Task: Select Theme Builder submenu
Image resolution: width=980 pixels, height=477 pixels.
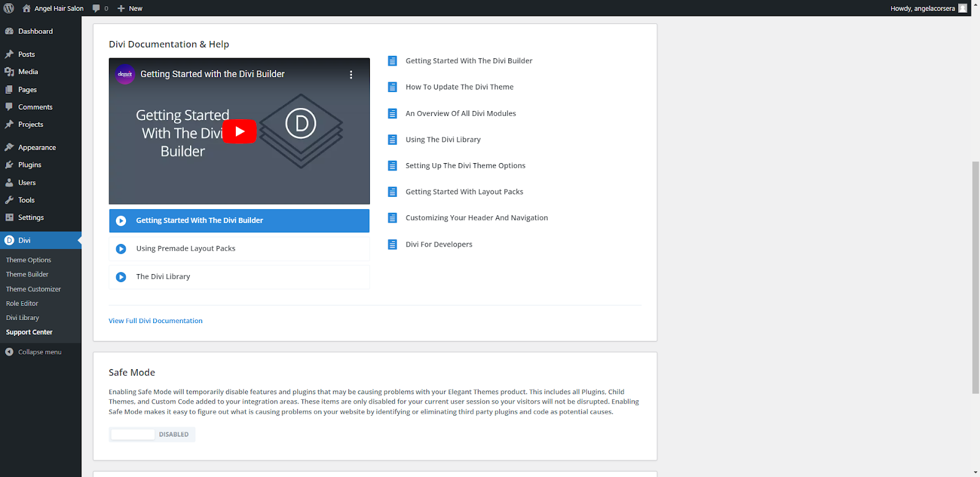Action: coord(27,275)
